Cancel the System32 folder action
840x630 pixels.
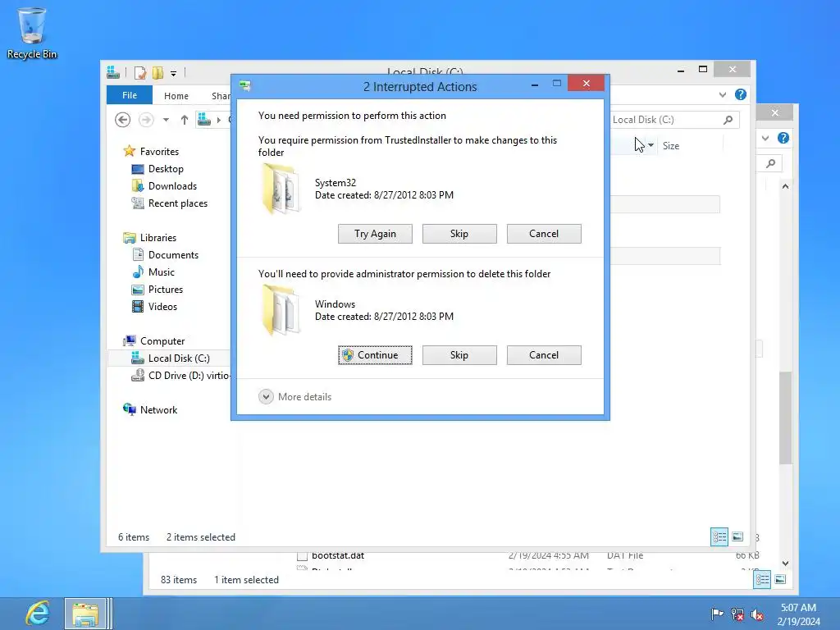(x=544, y=234)
